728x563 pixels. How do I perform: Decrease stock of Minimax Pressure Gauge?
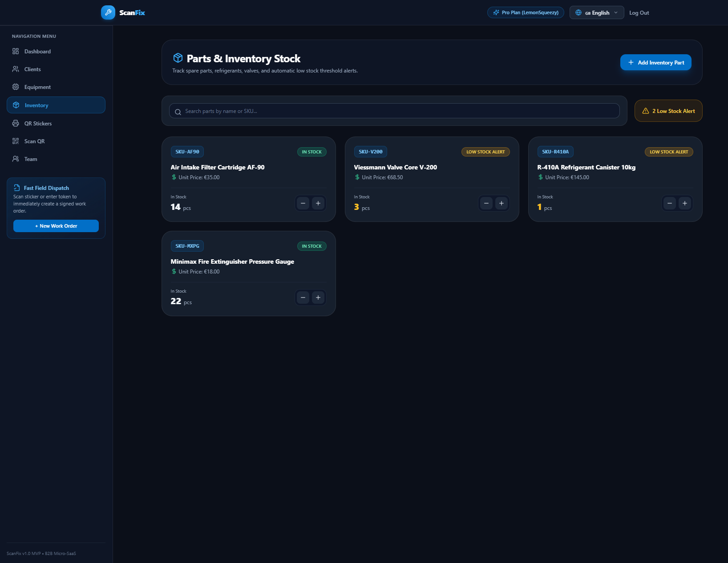[303, 298]
